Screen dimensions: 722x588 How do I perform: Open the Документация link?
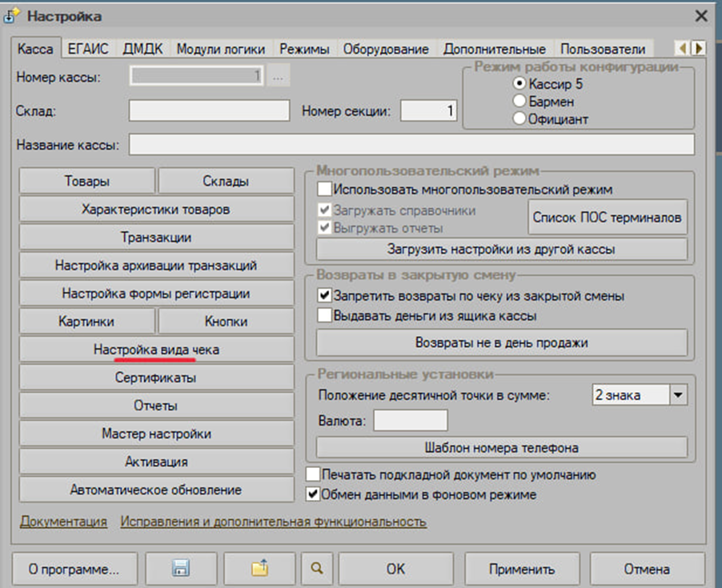click(63, 522)
